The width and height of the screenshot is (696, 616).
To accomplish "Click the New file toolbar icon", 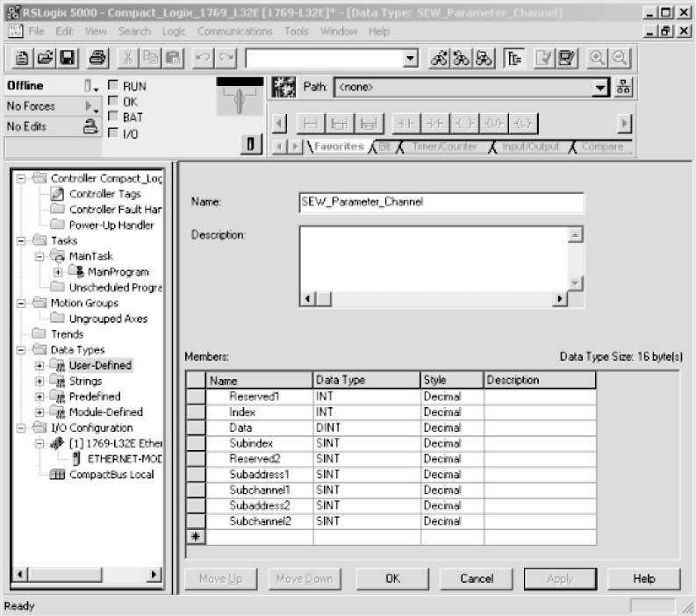I will pos(21,58).
